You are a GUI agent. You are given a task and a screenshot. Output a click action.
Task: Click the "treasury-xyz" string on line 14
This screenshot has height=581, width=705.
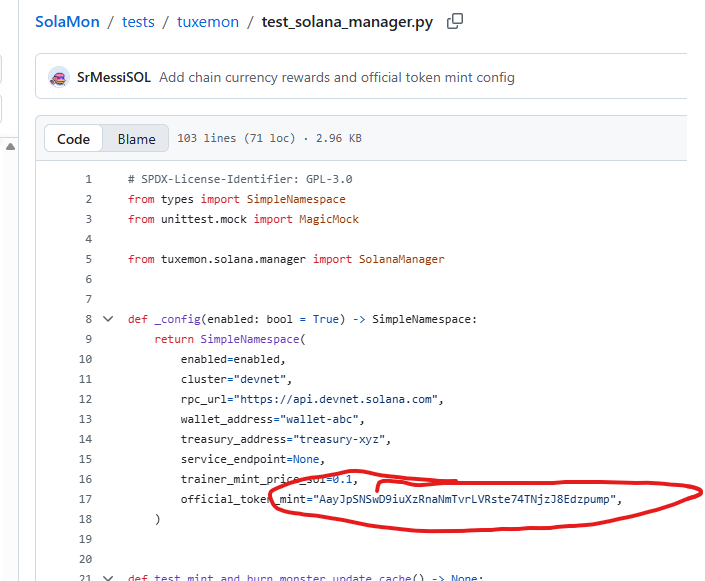pyautogui.click(x=339, y=439)
